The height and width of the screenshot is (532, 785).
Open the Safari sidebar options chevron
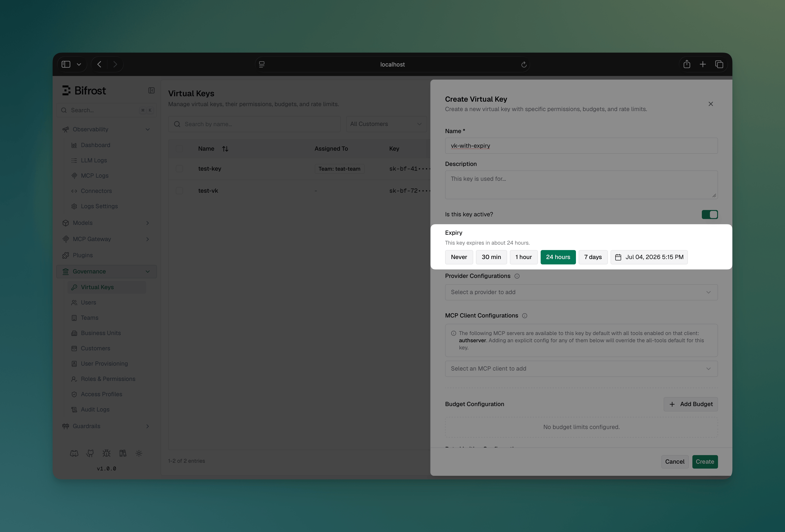pyautogui.click(x=79, y=65)
